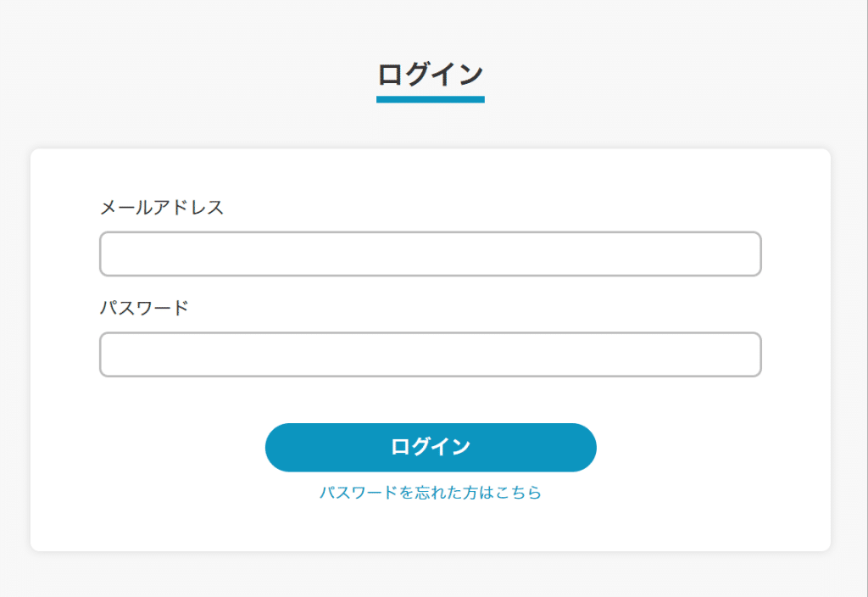
Task: Click the bold ログイン title at the top
Action: [430, 75]
